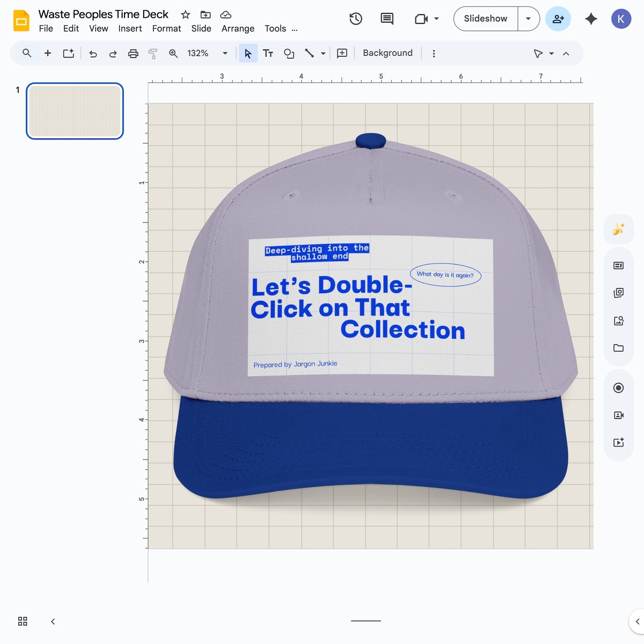Click the Background button
The image size is (644, 644).
coord(388,53)
